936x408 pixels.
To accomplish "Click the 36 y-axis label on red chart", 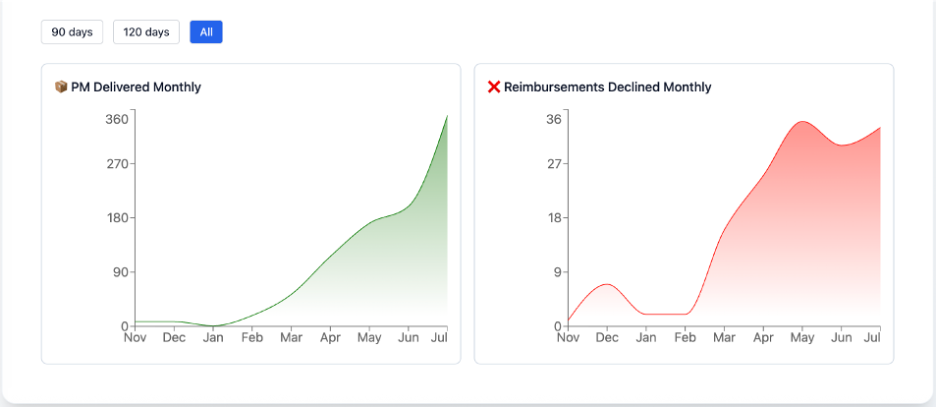I will pos(553,119).
